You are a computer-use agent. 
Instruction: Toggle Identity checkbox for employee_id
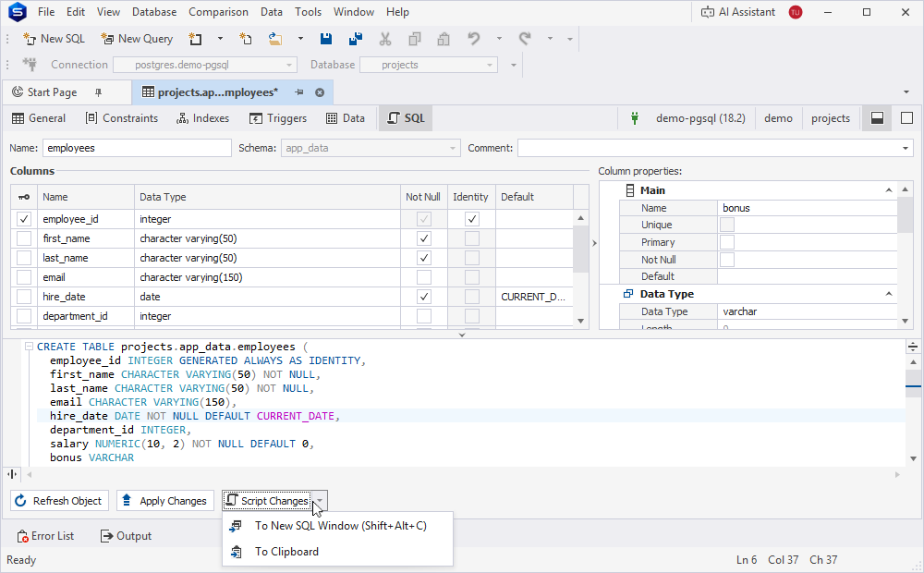coord(471,219)
